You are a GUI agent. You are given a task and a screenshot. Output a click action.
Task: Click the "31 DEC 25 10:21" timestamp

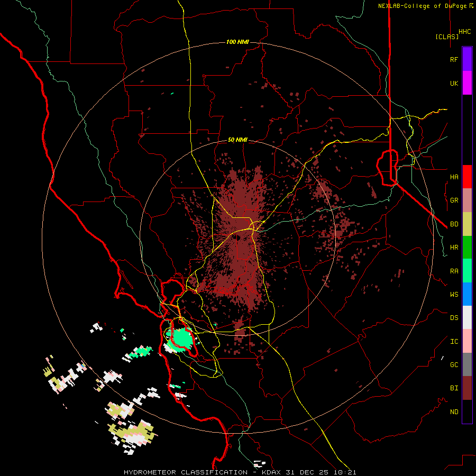tap(322, 472)
